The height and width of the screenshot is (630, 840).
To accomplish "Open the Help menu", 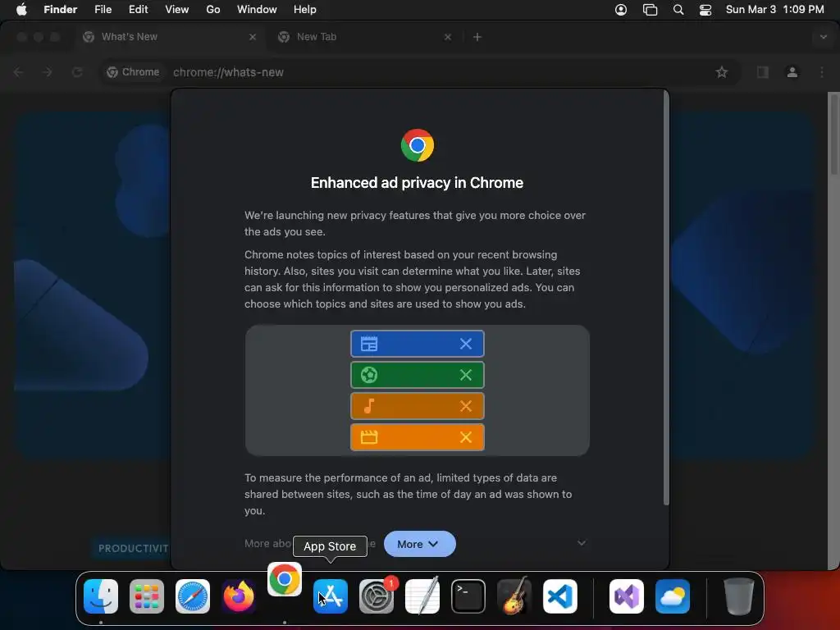I will pos(305,10).
